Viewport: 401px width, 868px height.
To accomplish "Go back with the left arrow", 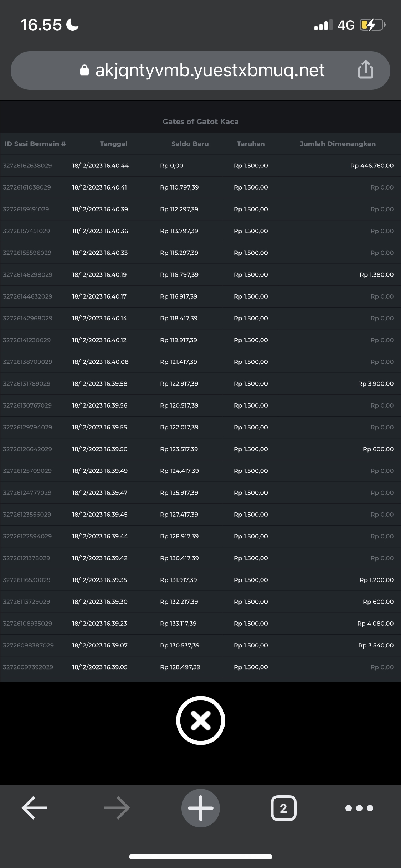I will pyautogui.click(x=34, y=808).
